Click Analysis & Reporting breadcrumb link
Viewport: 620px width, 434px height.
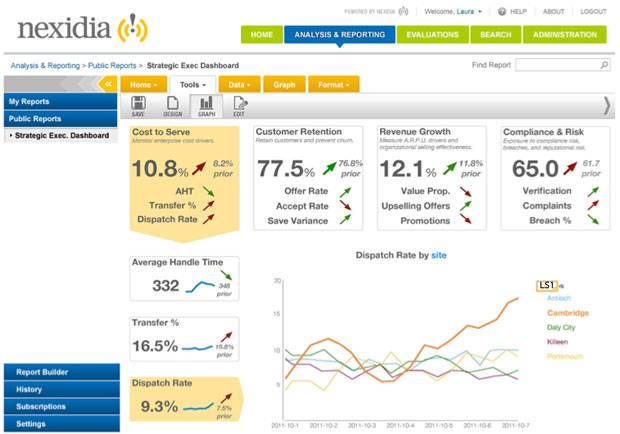45,66
